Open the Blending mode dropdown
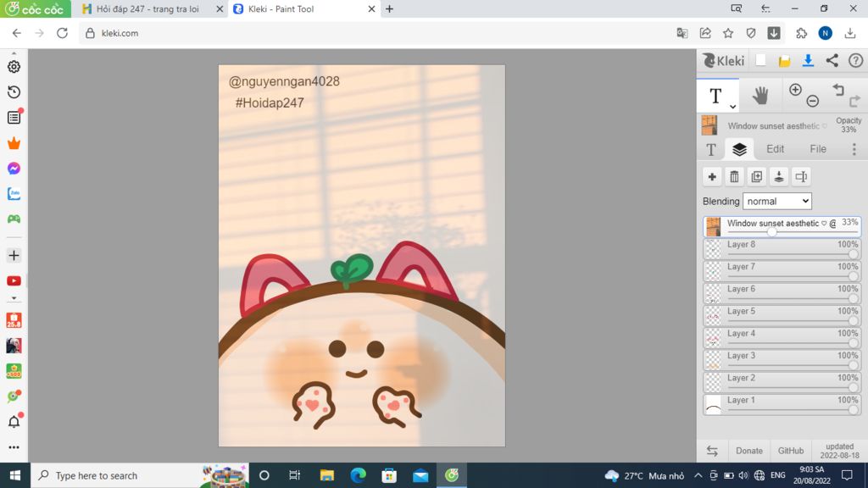868x488 pixels. [777, 201]
